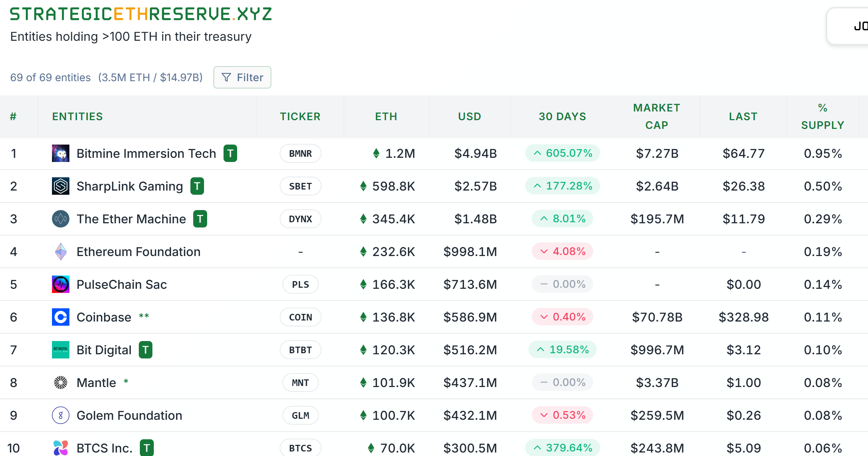Click the Bitmine Immersion Tech logo icon
868x456 pixels.
[61, 153]
